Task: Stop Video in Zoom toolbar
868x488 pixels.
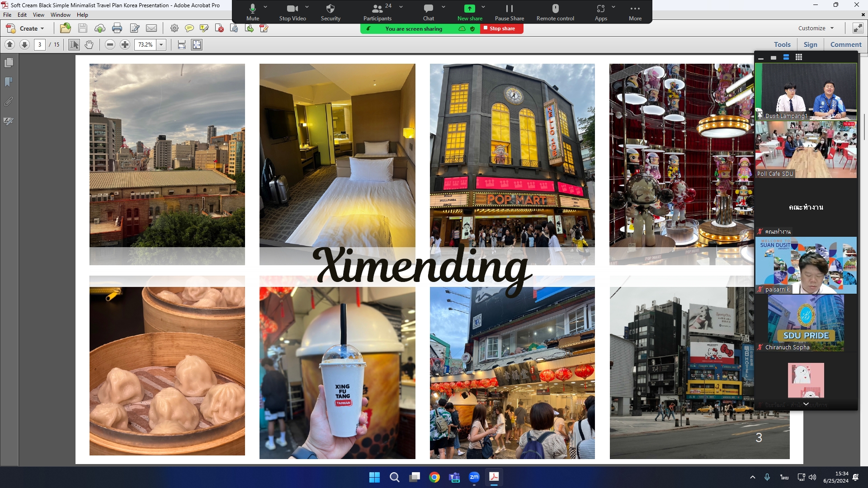Action: 292,12
